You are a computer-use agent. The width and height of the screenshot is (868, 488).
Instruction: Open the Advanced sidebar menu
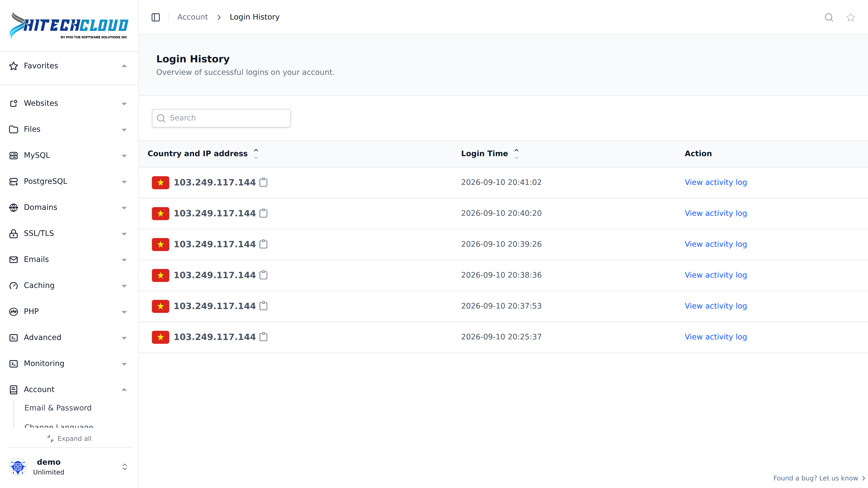click(x=69, y=338)
